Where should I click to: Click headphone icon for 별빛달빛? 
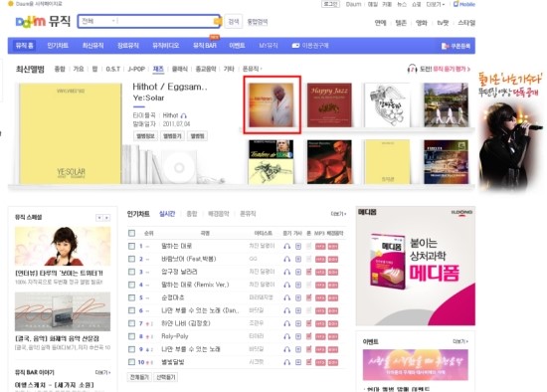(286, 362)
